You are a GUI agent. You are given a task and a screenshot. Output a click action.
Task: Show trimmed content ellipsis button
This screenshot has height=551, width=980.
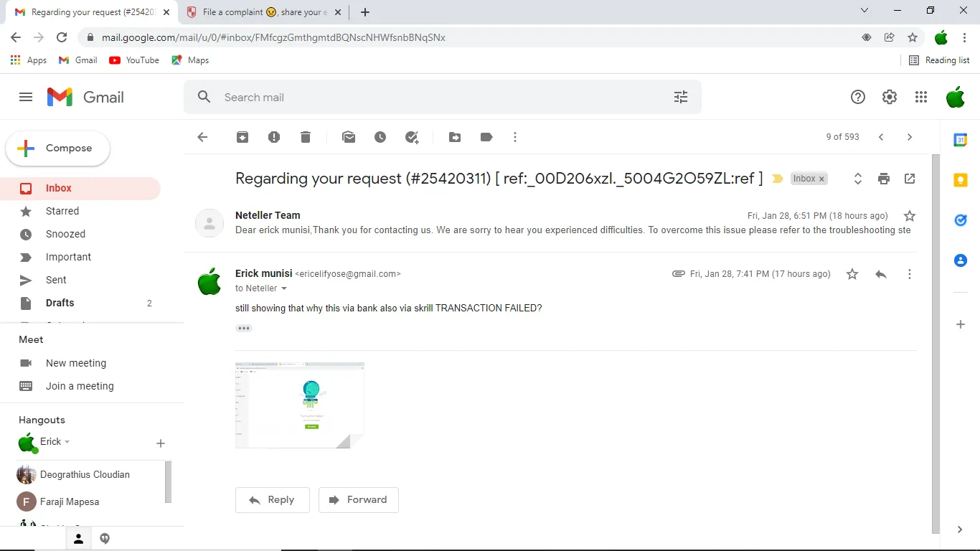point(244,329)
